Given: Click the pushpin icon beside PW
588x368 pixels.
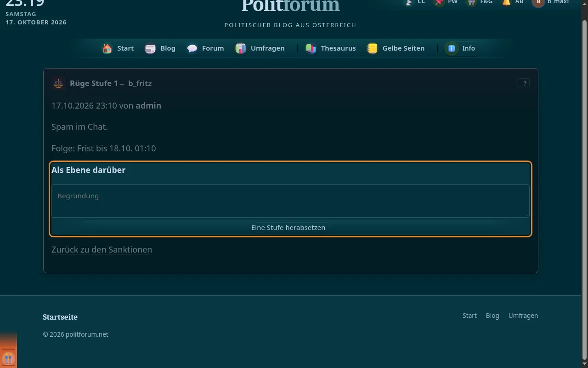Looking at the screenshot, I should pos(439,2).
